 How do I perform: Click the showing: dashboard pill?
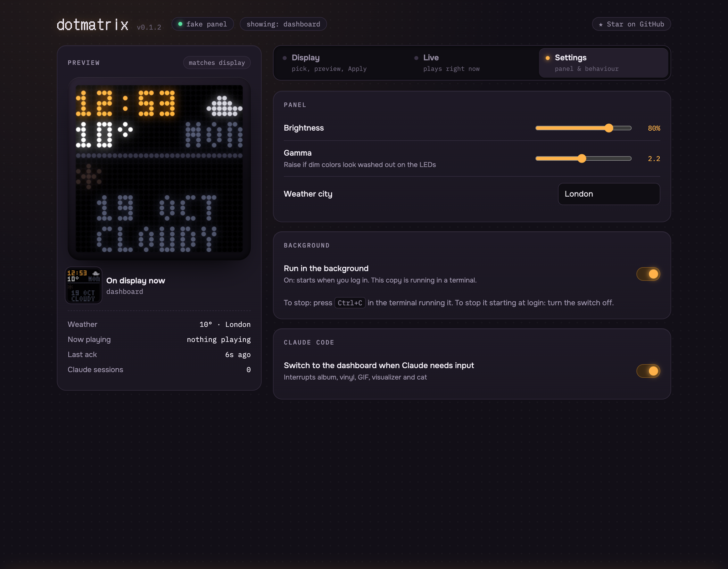[283, 24]
